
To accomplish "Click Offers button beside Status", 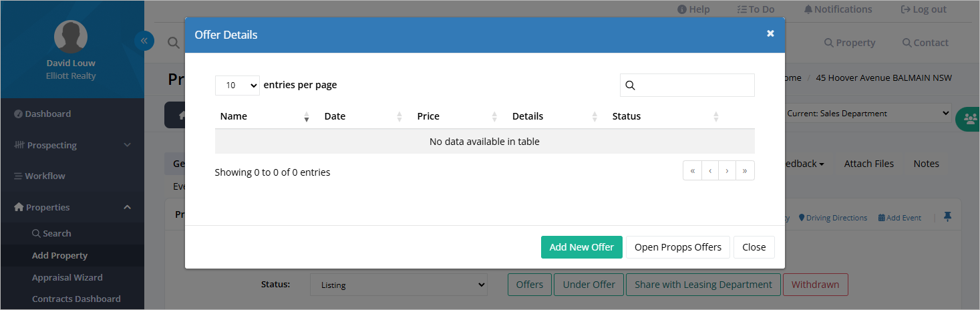I will tap(530, 285).
